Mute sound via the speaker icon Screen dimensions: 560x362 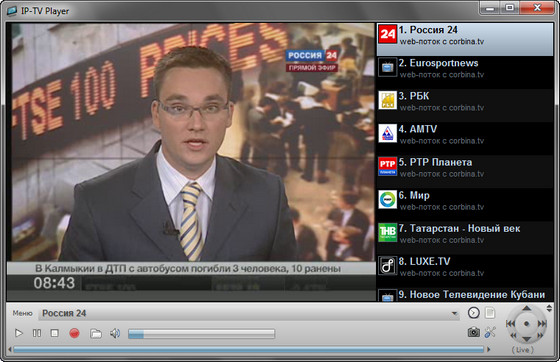pyautogui.click(x=115, y=333)
